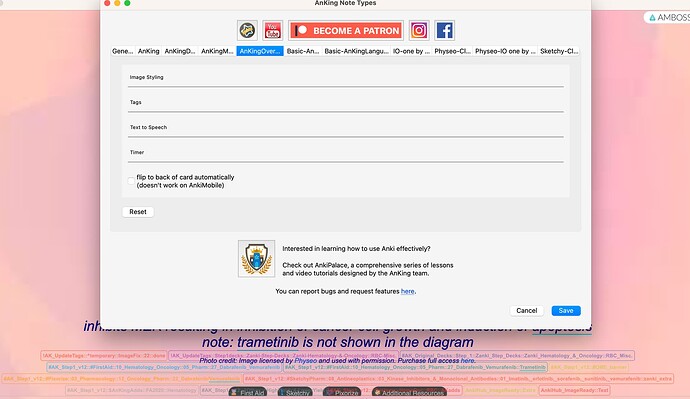Image resolution: width=690 pixels, height=399 pixels.
Task: Click the AnkiHub_ImageReady::Text tag
Action: (574, 390)
